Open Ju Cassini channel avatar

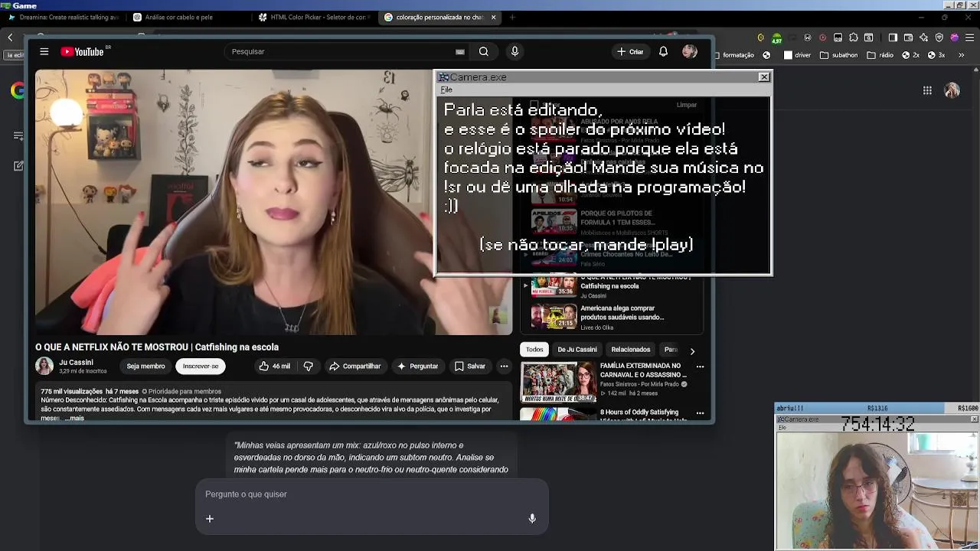(x=44, y=366)
